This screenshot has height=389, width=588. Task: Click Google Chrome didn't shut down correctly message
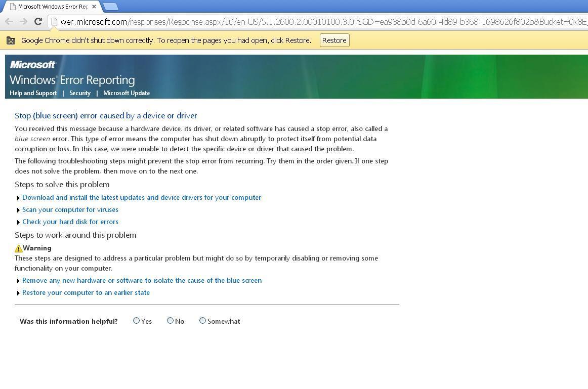[166, 40]
